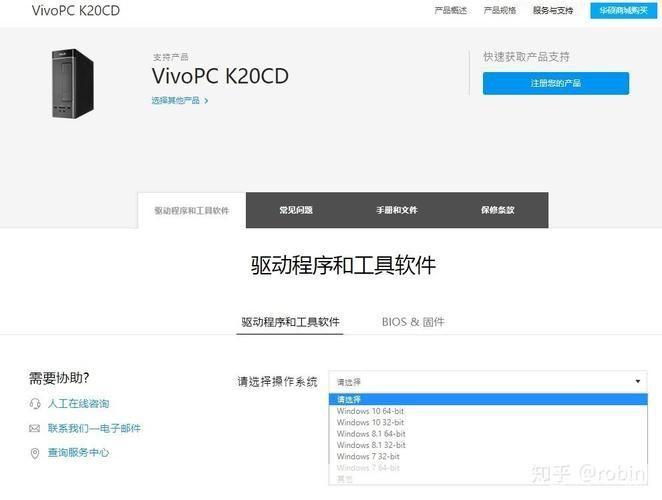Click the VivoPC K20CD title in header
The height and width of the screenshot is (500, 662).
[76, 10]
